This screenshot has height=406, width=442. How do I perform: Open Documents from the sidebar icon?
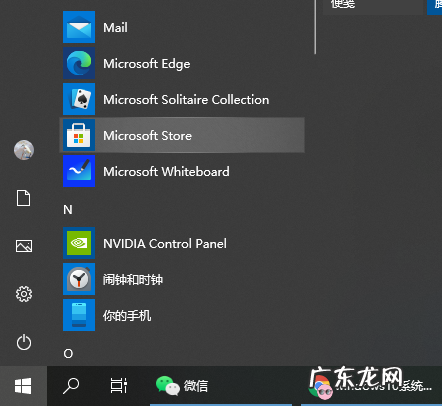tap(24, 198)
